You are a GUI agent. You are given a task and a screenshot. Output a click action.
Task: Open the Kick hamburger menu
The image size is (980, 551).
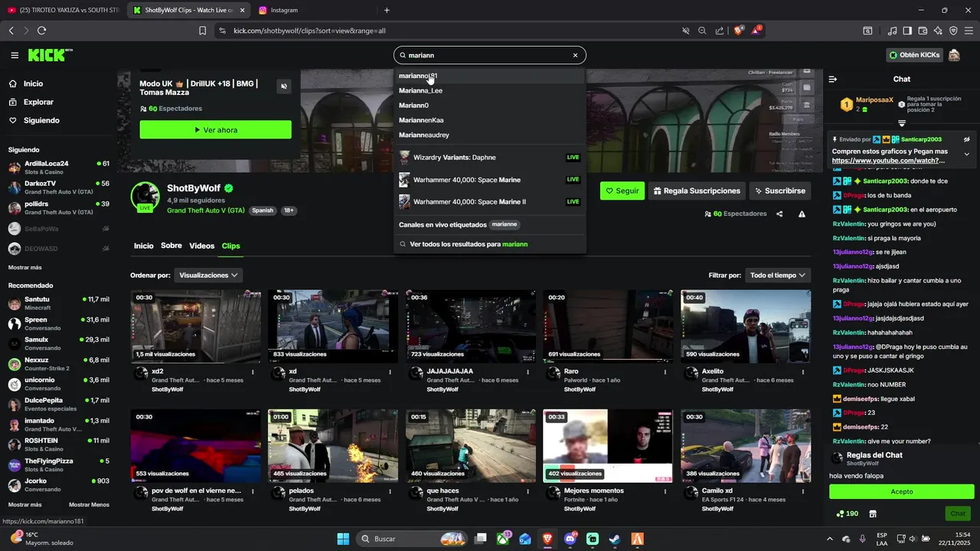(x=15, y=55)
